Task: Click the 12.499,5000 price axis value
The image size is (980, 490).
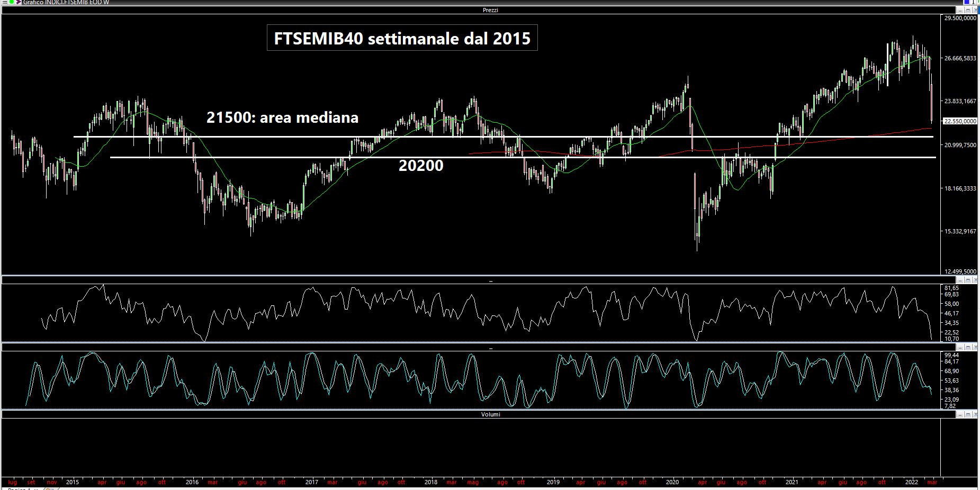Action: (960, 271)
